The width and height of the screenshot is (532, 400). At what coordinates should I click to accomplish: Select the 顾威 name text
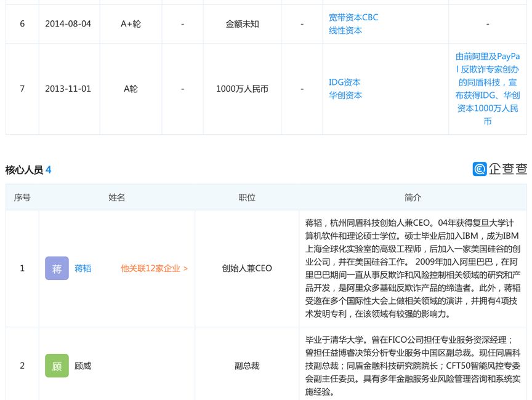(83, 366)
